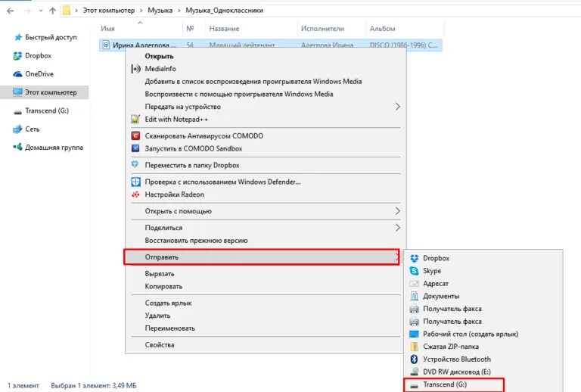Screen dimensions: 581x392
Task: Send to 'Сжатая ZIP-папка'
Action: tap(483, 347)
